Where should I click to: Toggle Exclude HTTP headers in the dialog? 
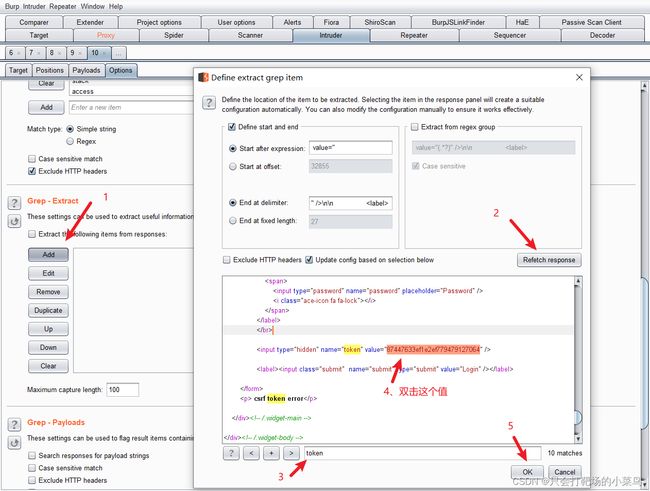pyautogui.click(x=227, y=260)
